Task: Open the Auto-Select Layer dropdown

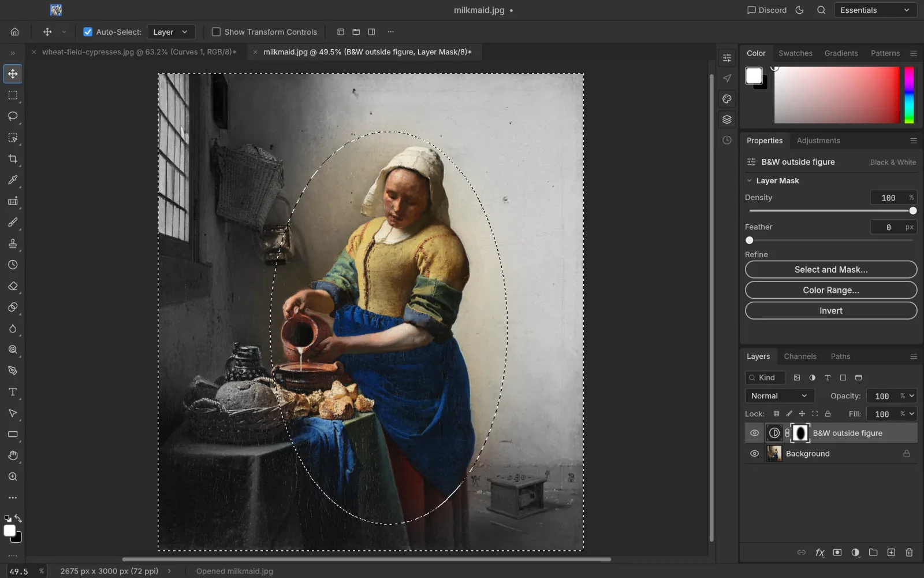Action: tap(171, 32)
